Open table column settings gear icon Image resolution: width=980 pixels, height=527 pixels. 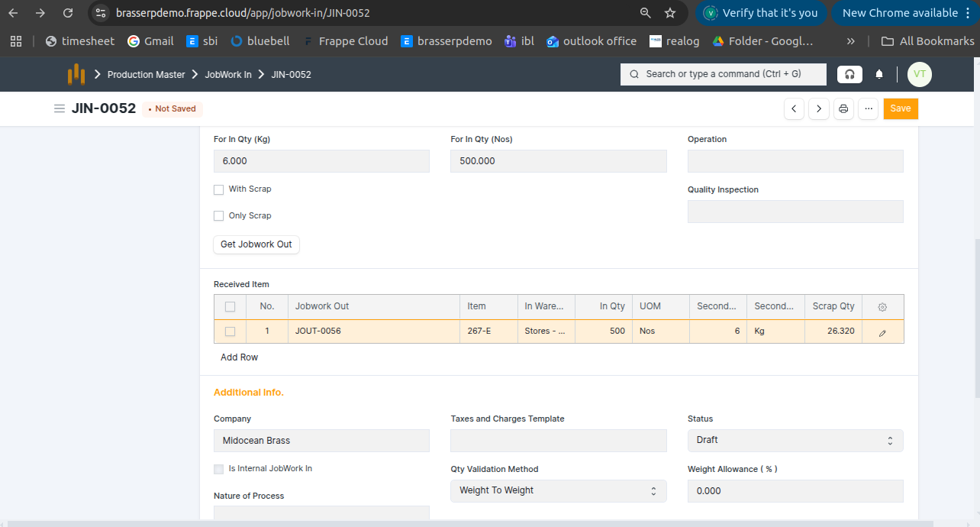click(x=882, y=307)
